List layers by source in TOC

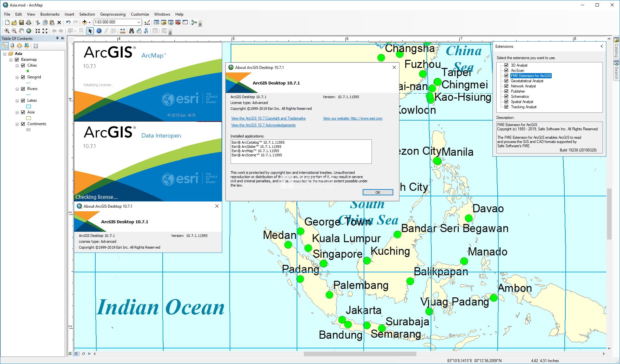coord(12,46)
